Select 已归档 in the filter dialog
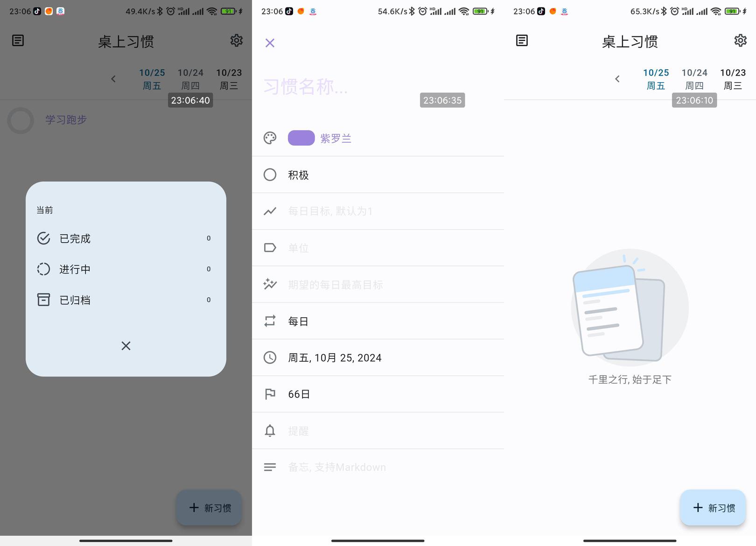This screenshot has width=756, height=546. (126, 300)
